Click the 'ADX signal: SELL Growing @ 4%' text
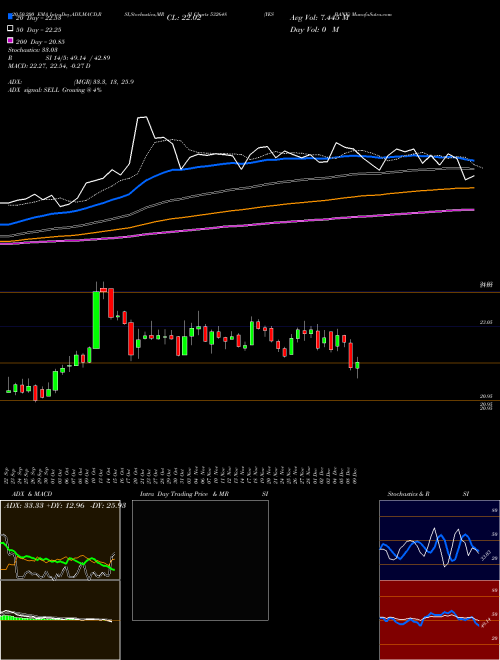The width and height of the screenshot is (500, 660). [55, 90]
